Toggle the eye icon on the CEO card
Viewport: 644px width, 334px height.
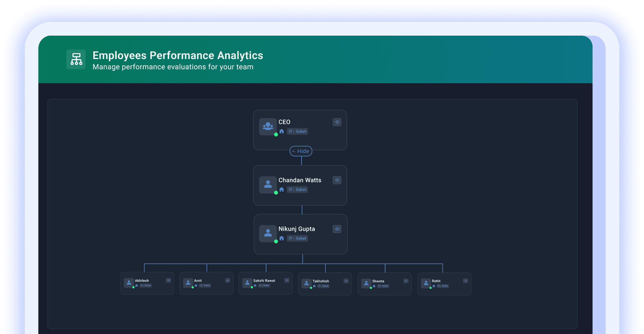[x=337, y=122]
